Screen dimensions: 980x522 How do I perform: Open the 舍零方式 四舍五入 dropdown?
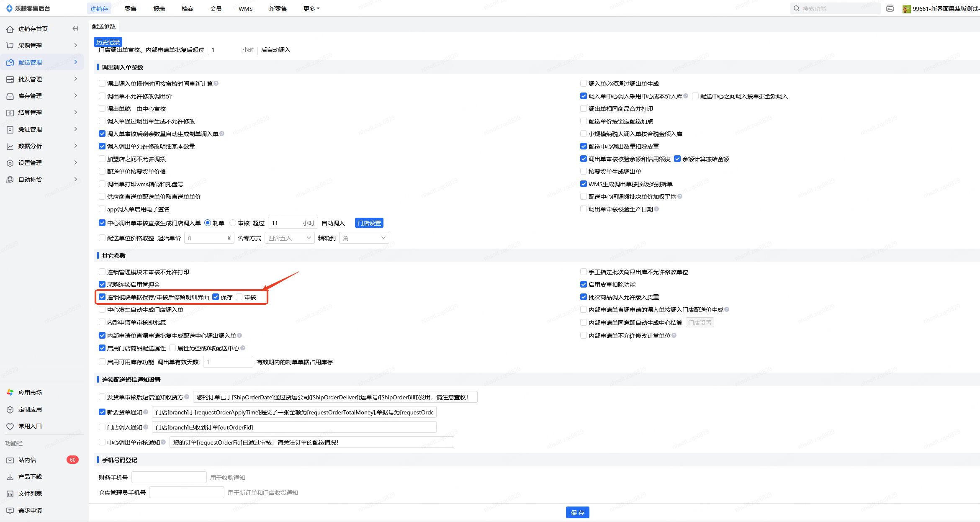290,238
